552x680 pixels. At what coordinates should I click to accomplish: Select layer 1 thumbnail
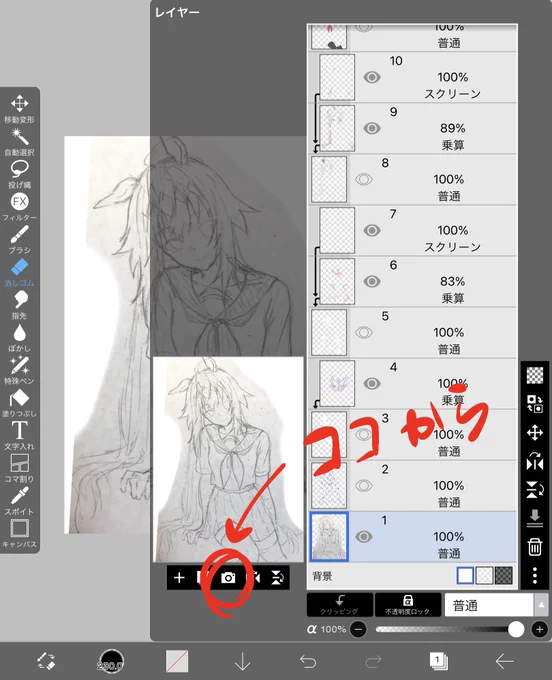[x=329, y=536]
